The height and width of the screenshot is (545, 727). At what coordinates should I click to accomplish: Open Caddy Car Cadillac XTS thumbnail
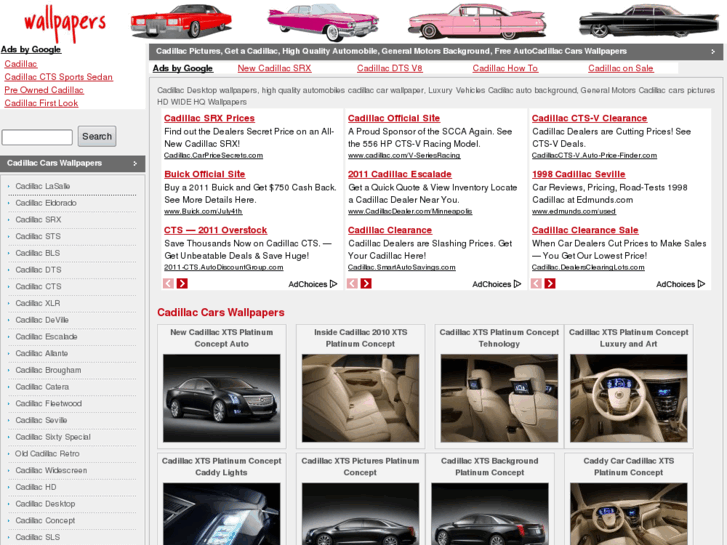coord(629,514)
